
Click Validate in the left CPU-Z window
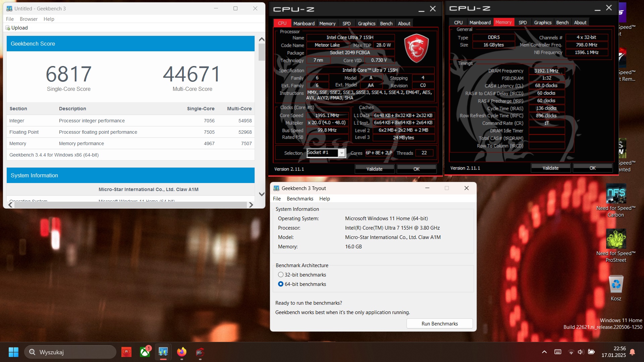pyautogui.click(x=374, y=169)
